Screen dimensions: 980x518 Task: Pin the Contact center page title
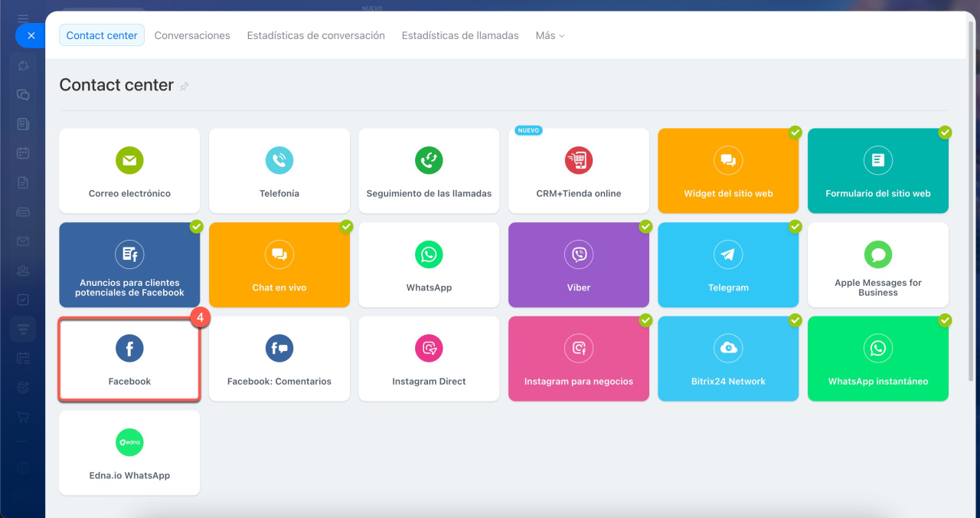[184, 87]
